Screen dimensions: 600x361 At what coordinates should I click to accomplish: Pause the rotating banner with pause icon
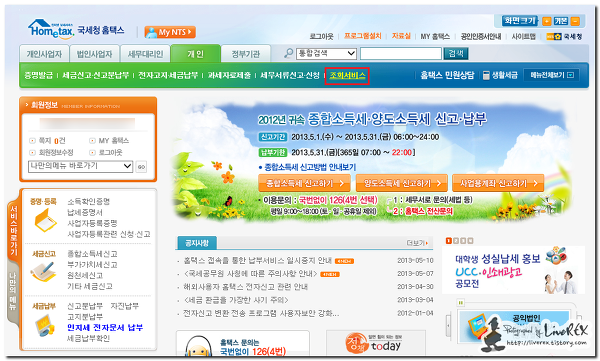click(x=461, y=303)
